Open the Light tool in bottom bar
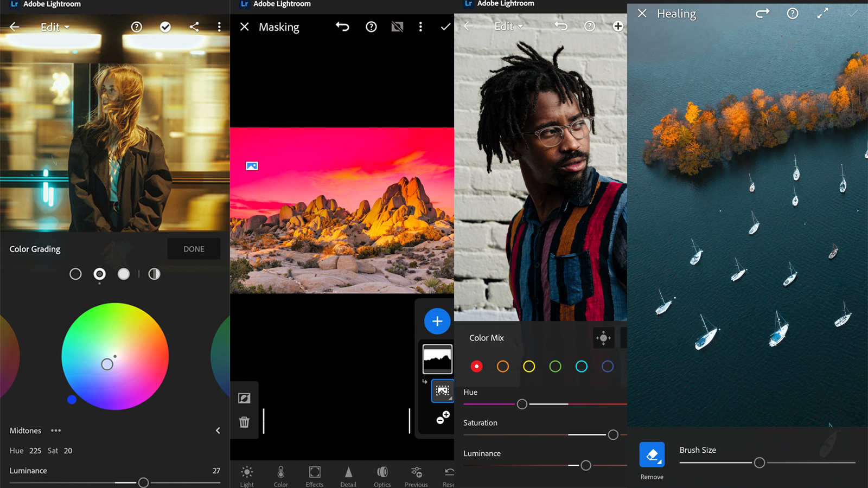This screenshot has height=488, width=868. [247, 476]
